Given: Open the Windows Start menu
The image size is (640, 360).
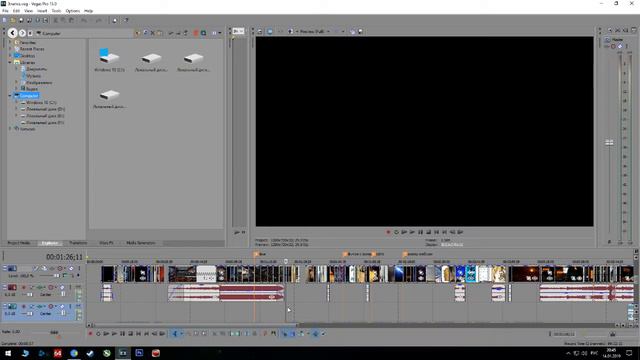Looking at the screenshot, I should (x=8, y=353).
